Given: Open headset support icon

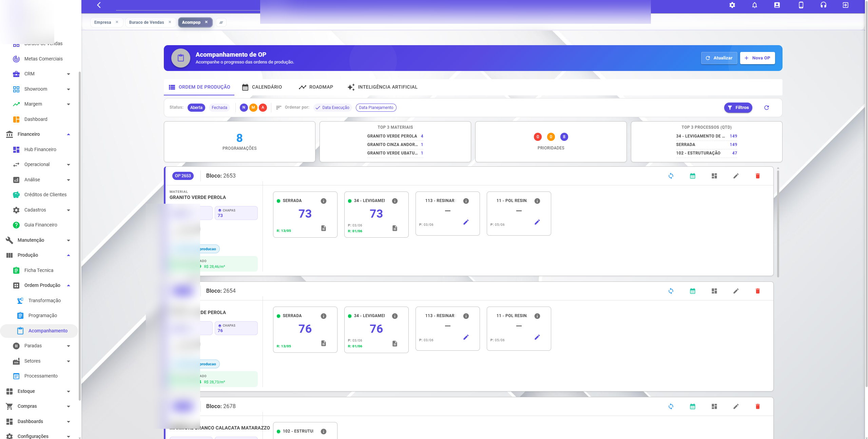Looking at the screenshot, I should coord(823,5).
